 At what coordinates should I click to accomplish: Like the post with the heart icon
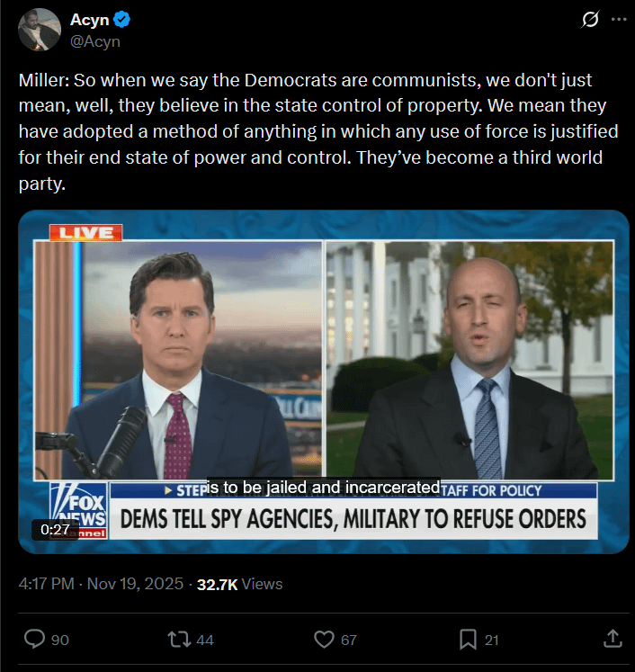[x=324, y=639]
